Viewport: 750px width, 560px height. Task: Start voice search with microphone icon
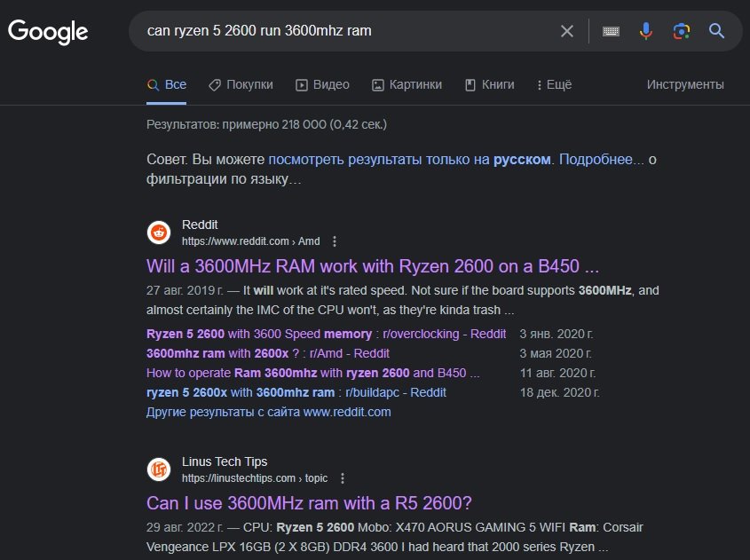point(646,31)
